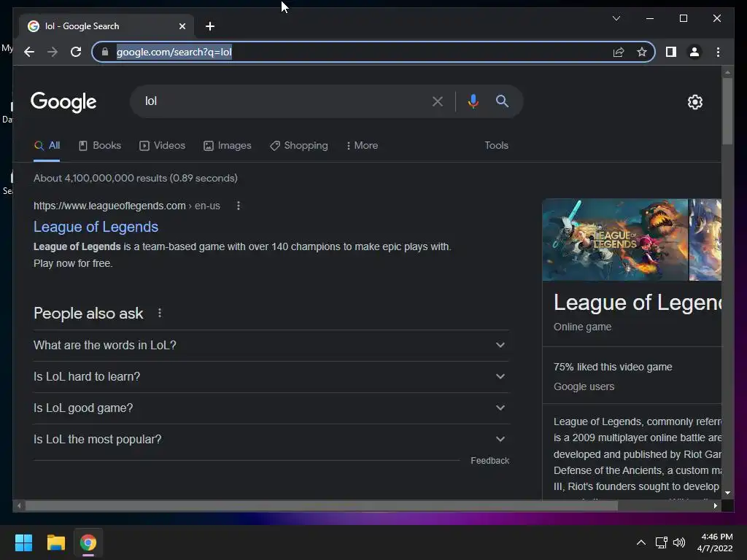Click the 'Online game' subtitle text

pos(582,327)
